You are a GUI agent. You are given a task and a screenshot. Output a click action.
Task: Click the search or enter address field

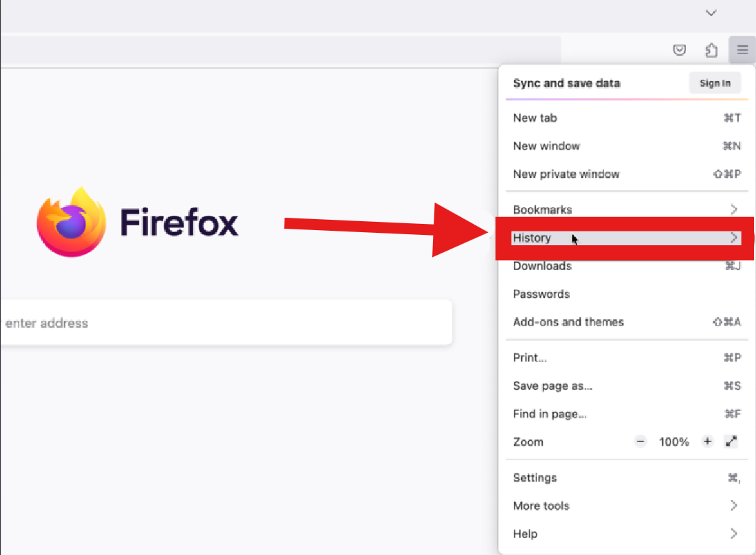pos(226,323)
